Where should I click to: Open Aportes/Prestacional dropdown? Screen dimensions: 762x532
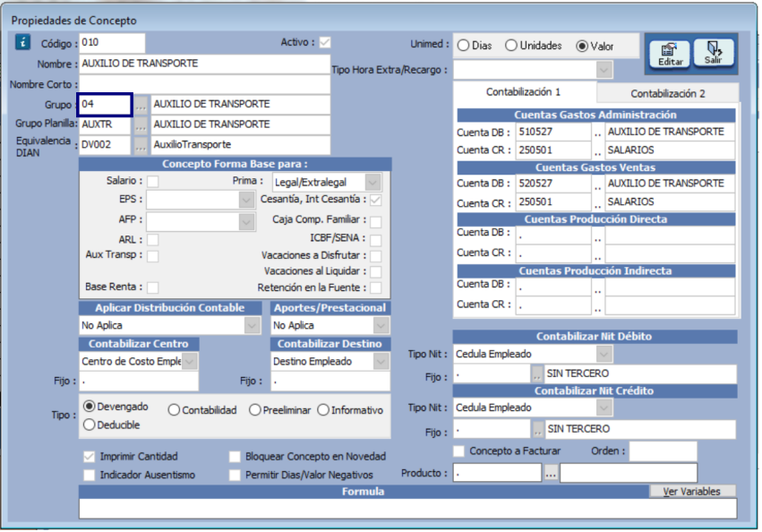click(381, 325)
